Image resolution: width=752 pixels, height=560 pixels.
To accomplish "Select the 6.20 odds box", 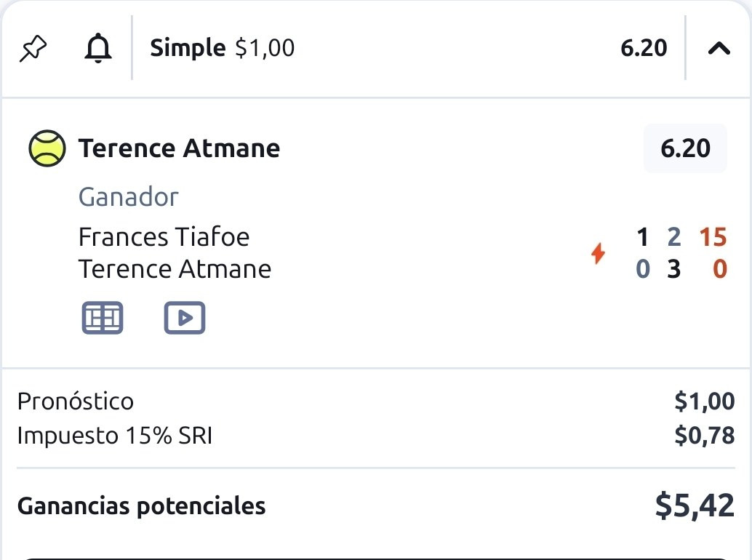I will [685, 148].
